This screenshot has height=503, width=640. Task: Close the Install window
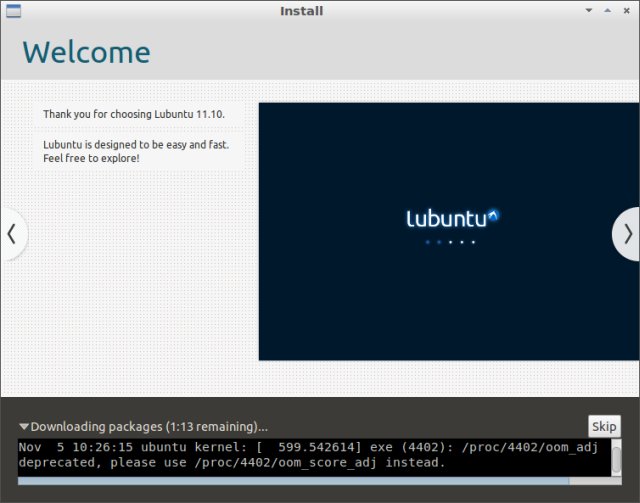pyautogui.click(x=628, y=11)
